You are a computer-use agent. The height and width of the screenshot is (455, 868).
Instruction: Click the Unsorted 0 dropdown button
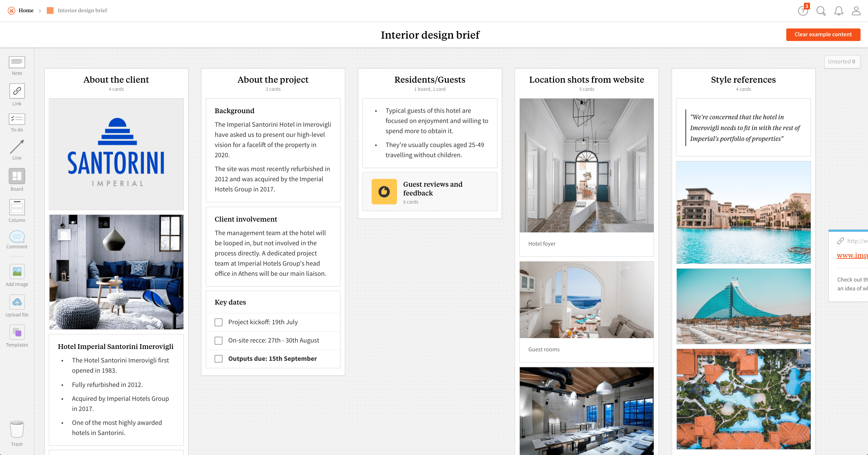tap(842, 61)
